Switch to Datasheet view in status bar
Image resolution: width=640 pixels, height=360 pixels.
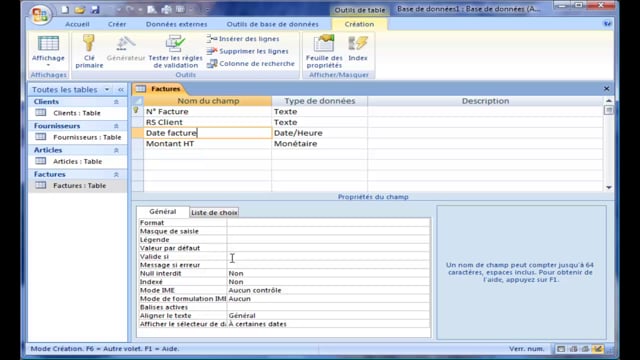pyautogui.click(x=561, y=349)
